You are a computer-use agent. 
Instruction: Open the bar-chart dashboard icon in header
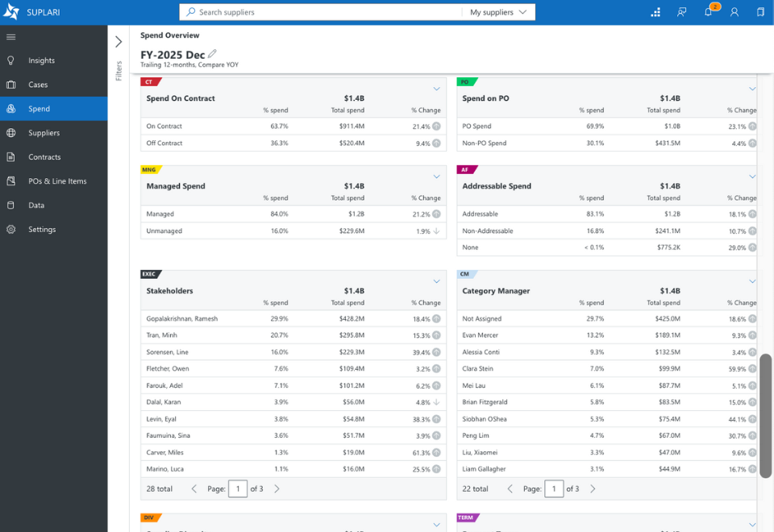click(655, 12)
